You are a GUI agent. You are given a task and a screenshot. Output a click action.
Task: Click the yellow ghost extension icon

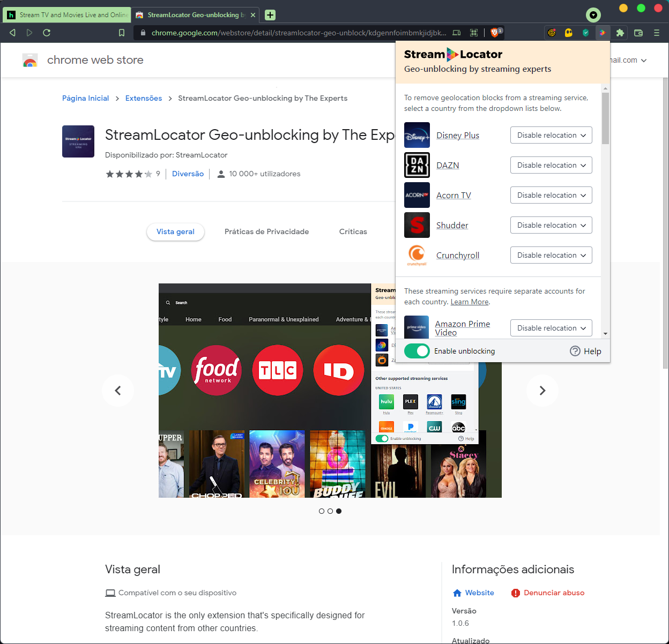point(569,33)
